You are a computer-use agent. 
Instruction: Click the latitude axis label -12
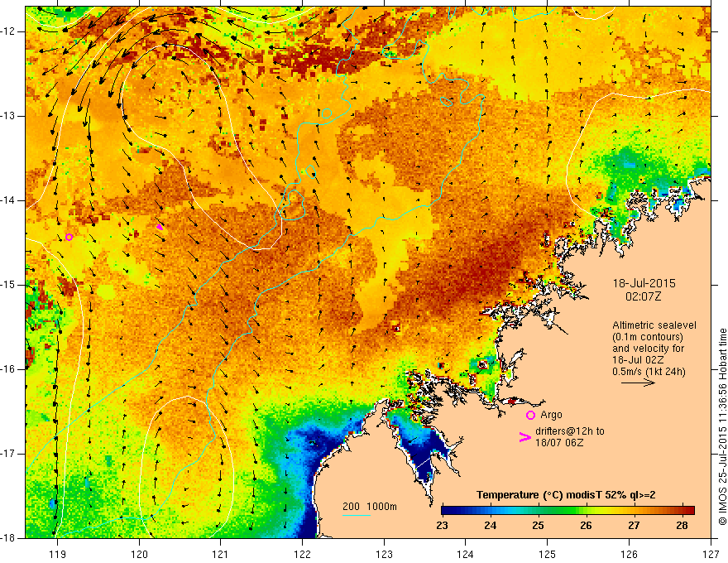9,31
